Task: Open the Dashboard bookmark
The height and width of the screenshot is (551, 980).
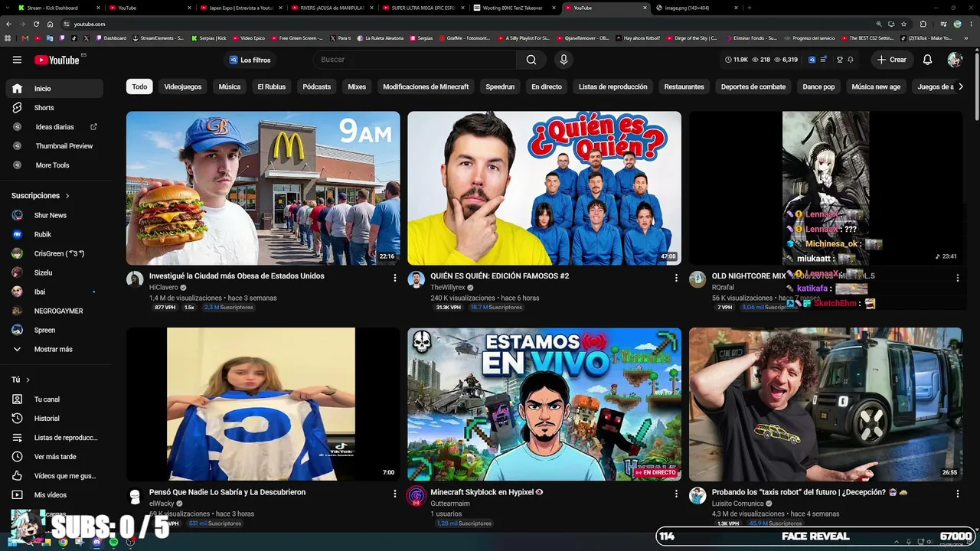Action: tap(112, 37)
